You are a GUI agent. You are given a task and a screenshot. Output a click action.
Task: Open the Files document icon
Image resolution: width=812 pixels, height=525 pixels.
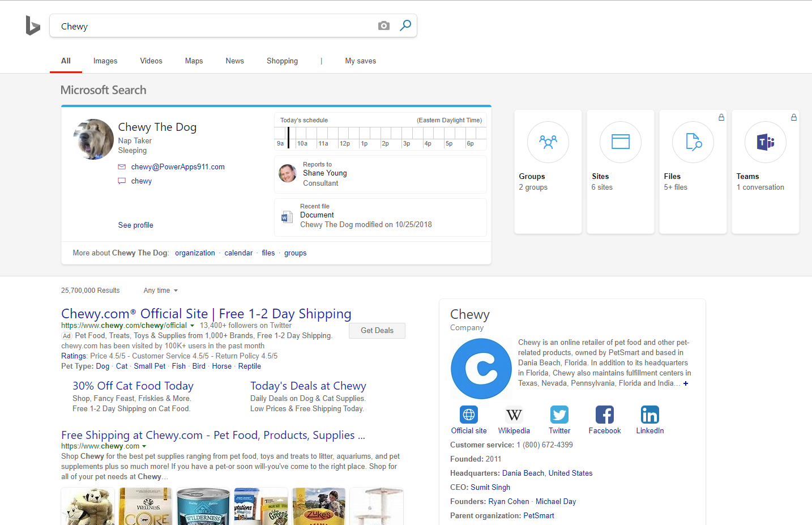tap(693, 142)
